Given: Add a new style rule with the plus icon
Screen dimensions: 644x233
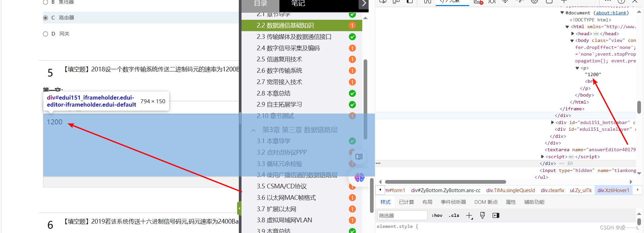Looking at the screenshot, I should pos(469,216).
